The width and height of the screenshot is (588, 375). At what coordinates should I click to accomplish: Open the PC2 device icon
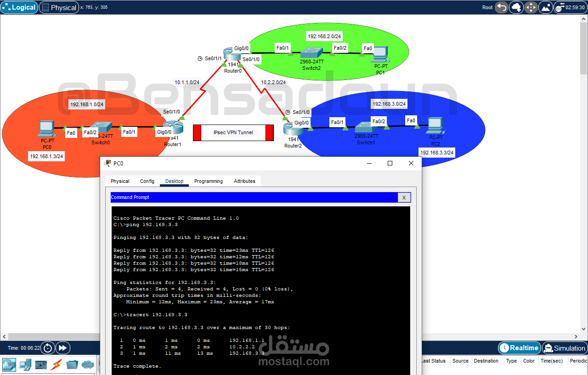[435, 126]
